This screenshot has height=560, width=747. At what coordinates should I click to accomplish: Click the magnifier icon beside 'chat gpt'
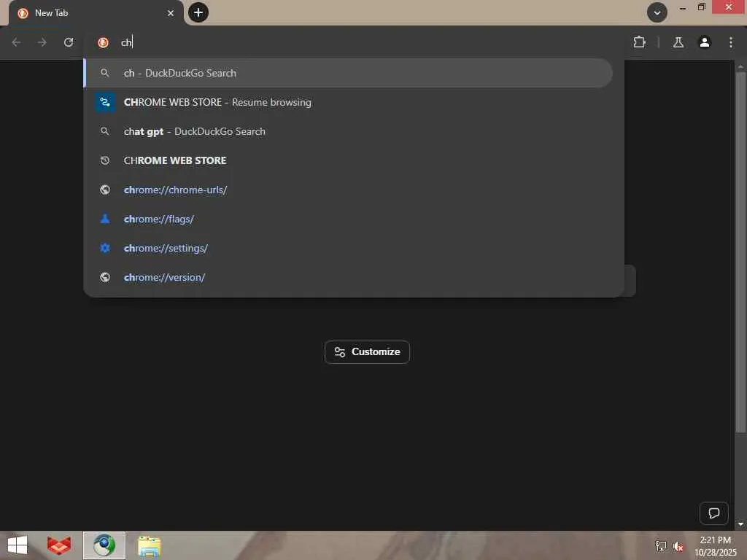105,131
